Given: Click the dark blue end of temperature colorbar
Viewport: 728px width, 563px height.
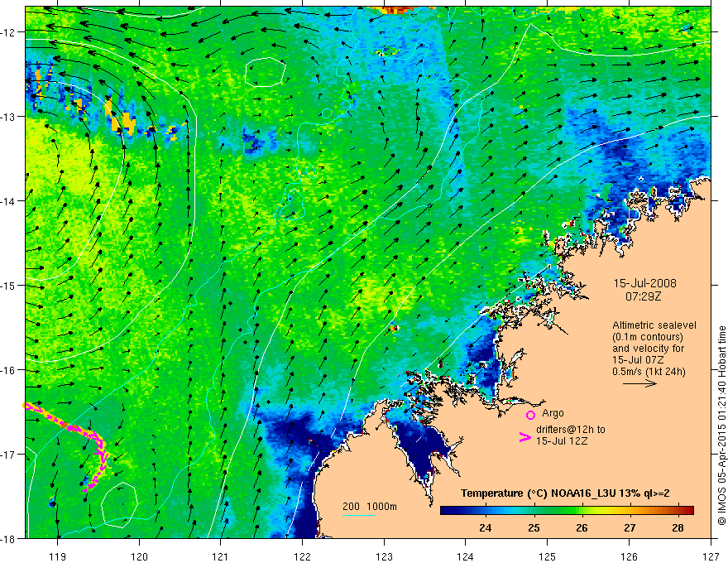Looking at the screenshot, I should coord(448,511).
